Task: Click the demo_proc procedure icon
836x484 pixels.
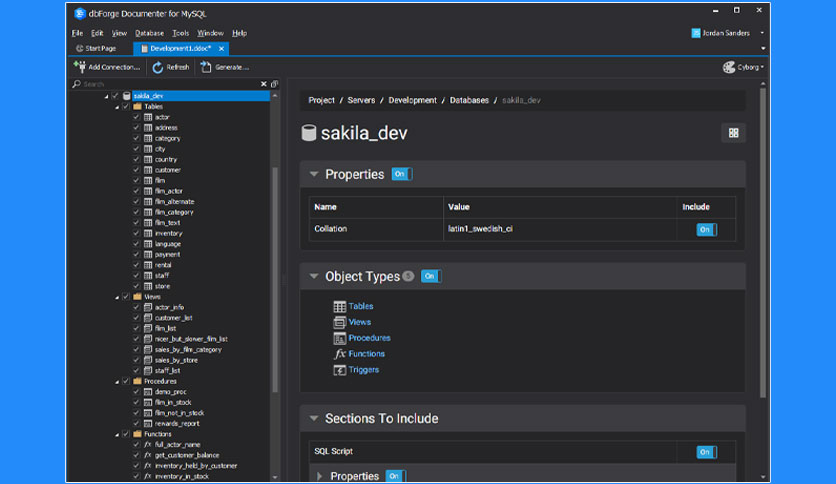Action: 148,392
